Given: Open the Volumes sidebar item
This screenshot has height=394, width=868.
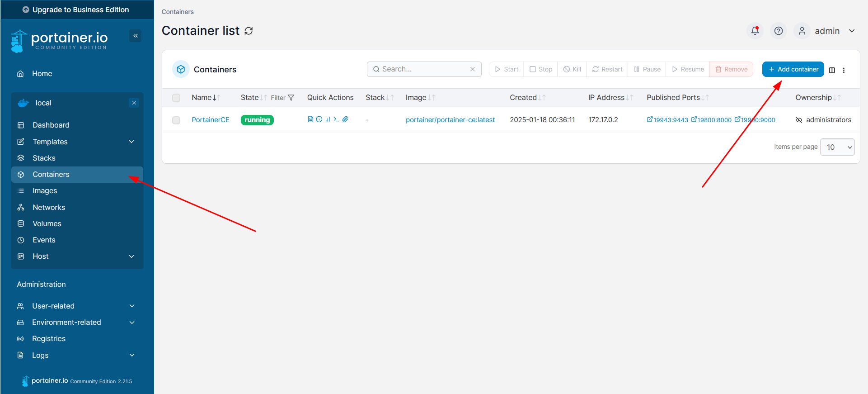Looking at the screenshot, I should tap(47, 223).
